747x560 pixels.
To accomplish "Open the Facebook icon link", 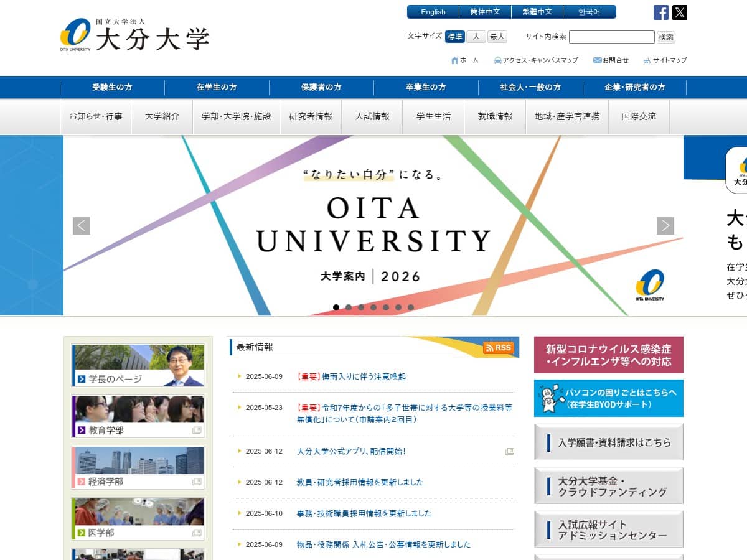I will pyautogui.click(x=661, y=12).
